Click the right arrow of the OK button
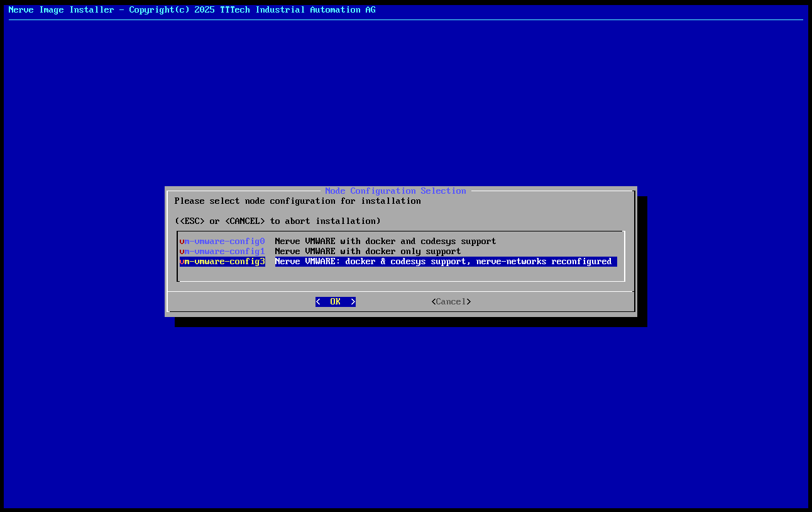Screen dimensions: 812x512 (x=353, y=301)
